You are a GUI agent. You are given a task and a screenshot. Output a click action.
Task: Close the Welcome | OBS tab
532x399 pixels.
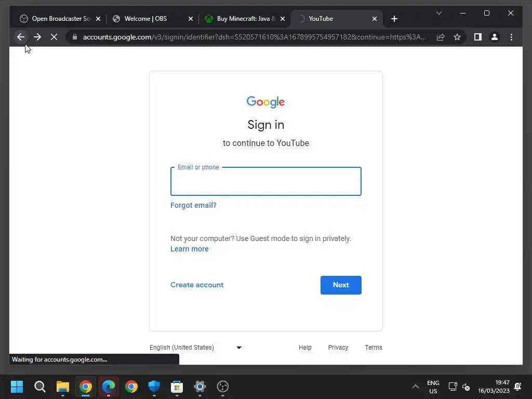click(191, 19)
